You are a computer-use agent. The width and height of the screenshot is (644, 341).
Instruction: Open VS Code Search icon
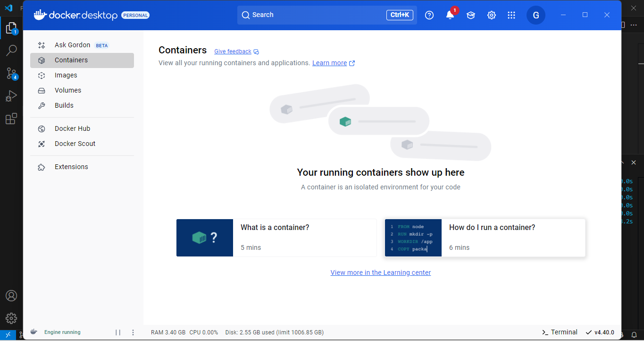[x=11, y=50]
